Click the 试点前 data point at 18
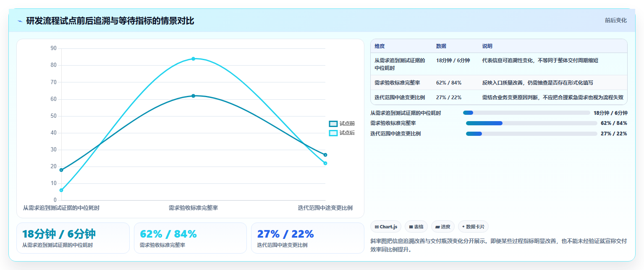 (61, 170)
